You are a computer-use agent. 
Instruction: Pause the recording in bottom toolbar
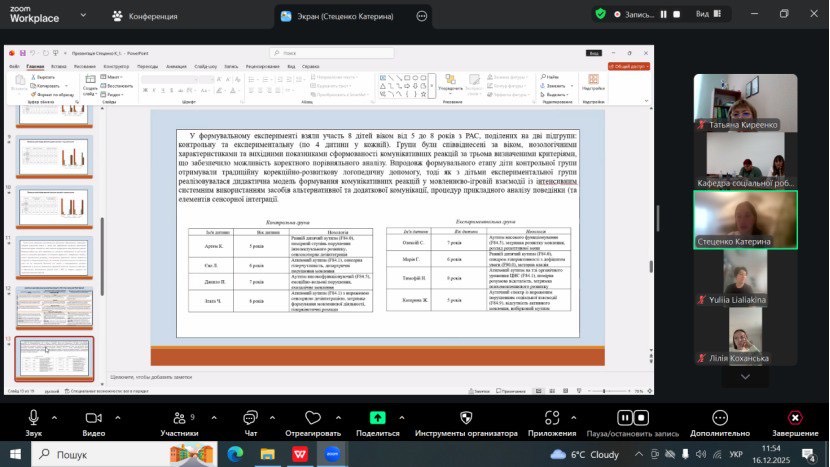point(626,418)
